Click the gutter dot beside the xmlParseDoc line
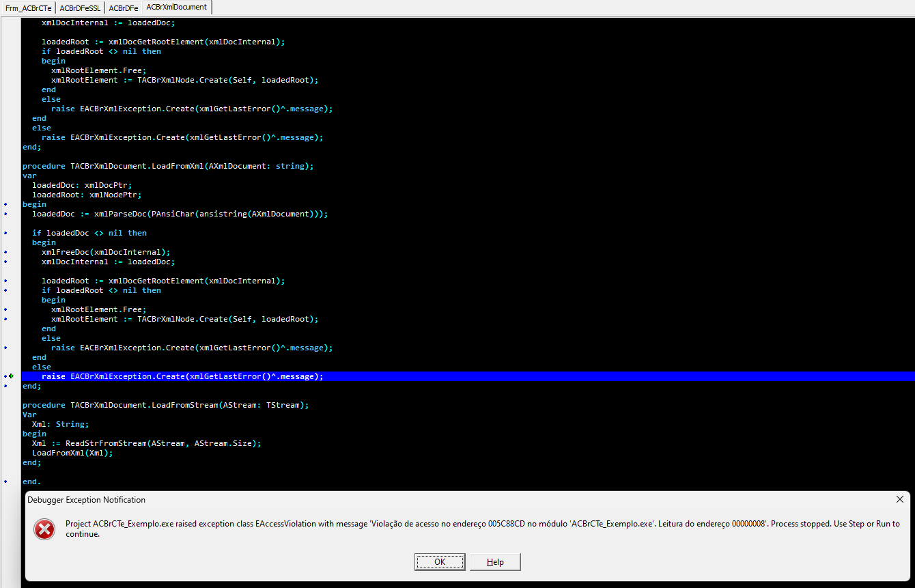 tap(5, 214)
